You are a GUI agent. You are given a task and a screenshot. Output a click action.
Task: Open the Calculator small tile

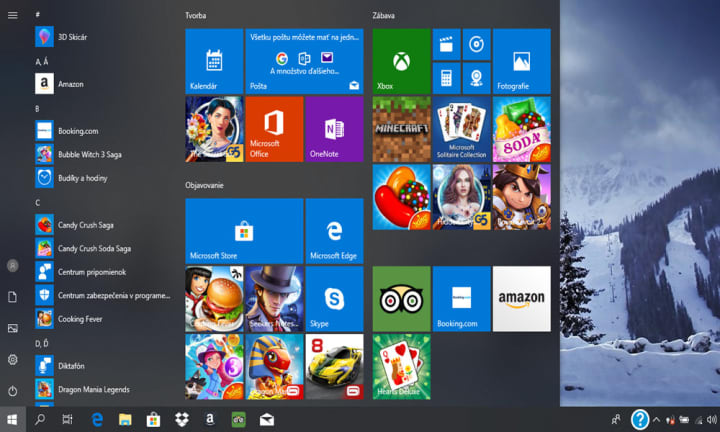tap(446, 79)
